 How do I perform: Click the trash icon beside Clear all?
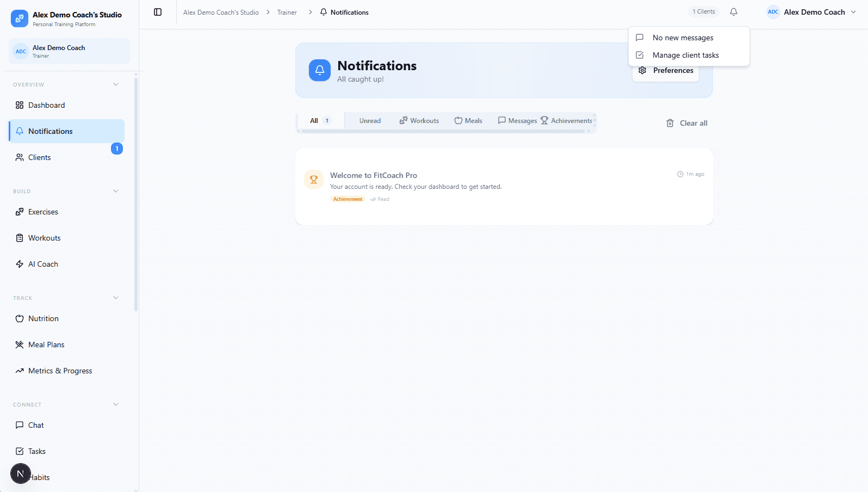pyautogui.click(x=670, y=123)
